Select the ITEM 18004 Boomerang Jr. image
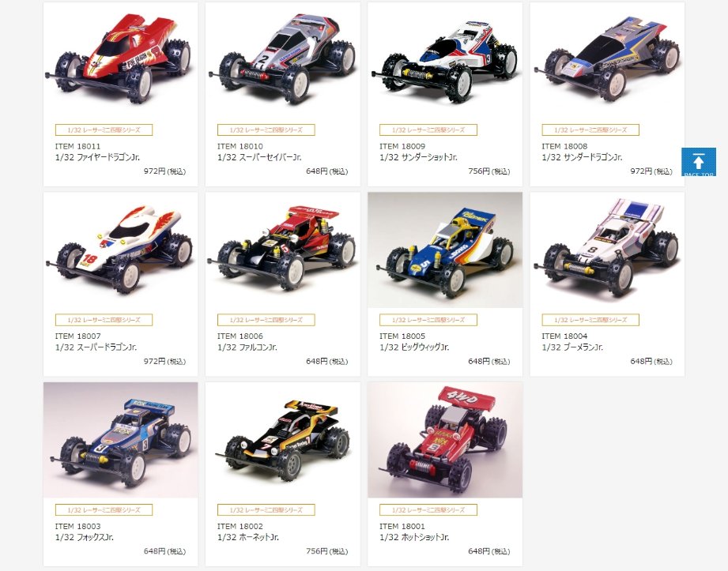The height and width of the screenshot is (571, 728). 607,250
